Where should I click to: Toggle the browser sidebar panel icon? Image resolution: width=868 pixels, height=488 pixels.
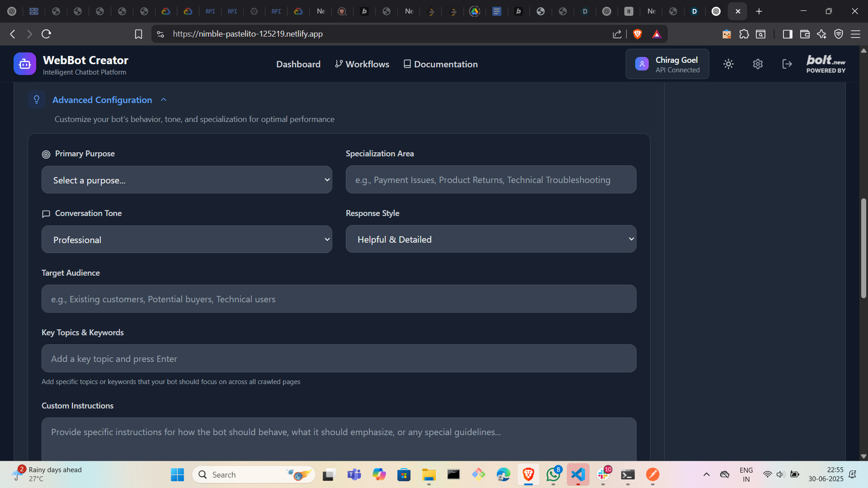click(788, 34)
